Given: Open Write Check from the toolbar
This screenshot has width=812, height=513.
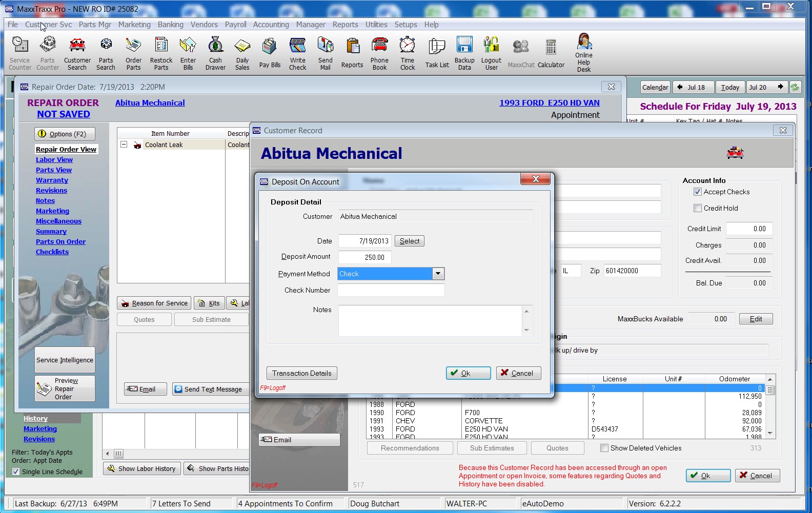Looking at the screenshot, I should pos(297,53).
